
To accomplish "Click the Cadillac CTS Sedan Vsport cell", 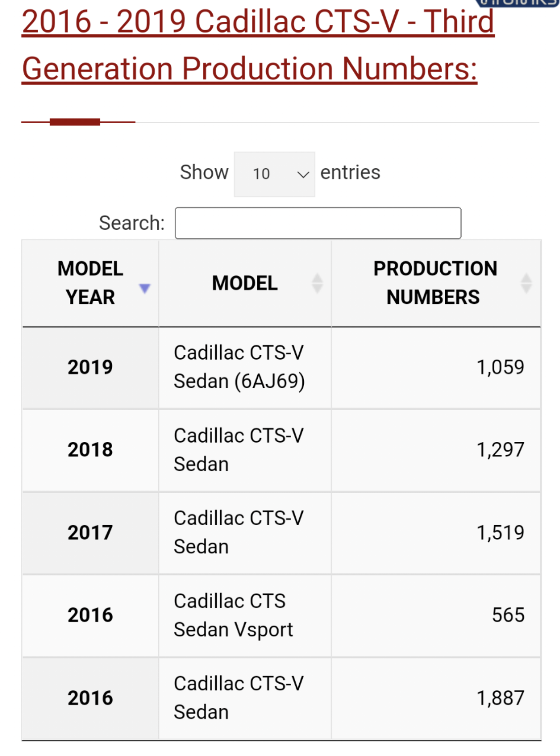I will (x=245, y=615).
